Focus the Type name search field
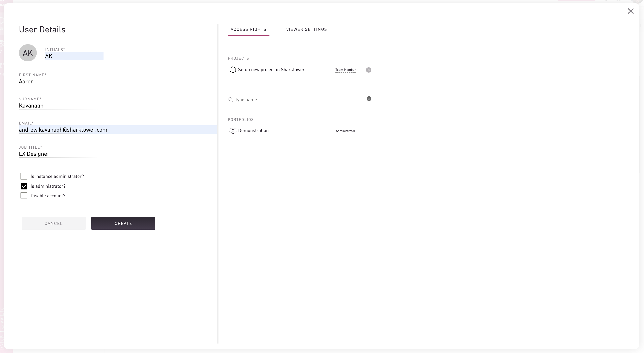644x353 pixels. click(260, 100)
